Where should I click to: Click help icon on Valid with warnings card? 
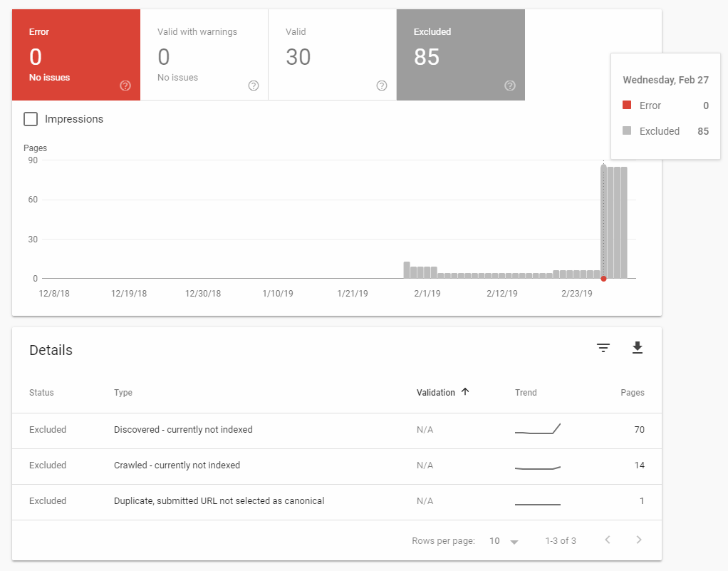coord(254,86)
